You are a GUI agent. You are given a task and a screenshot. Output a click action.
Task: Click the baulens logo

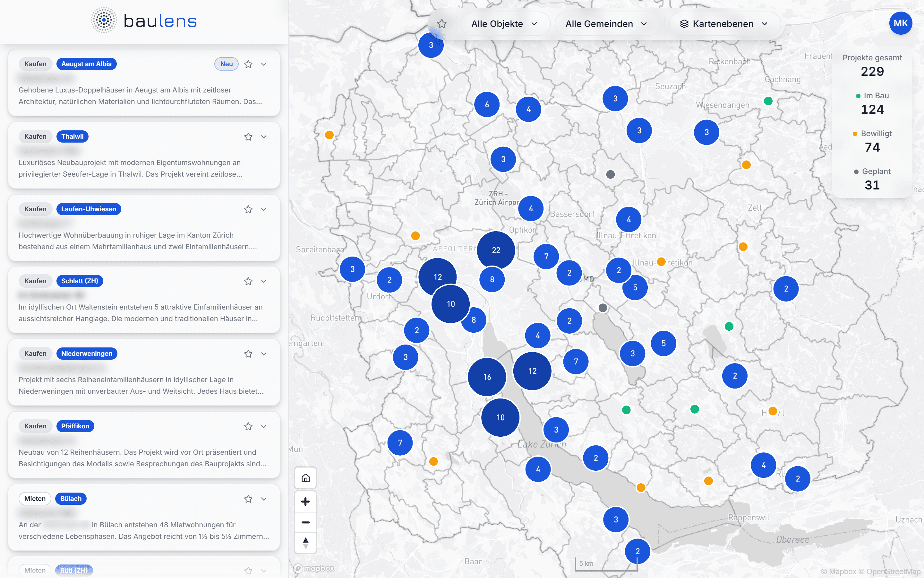click(x=144, y=21)
